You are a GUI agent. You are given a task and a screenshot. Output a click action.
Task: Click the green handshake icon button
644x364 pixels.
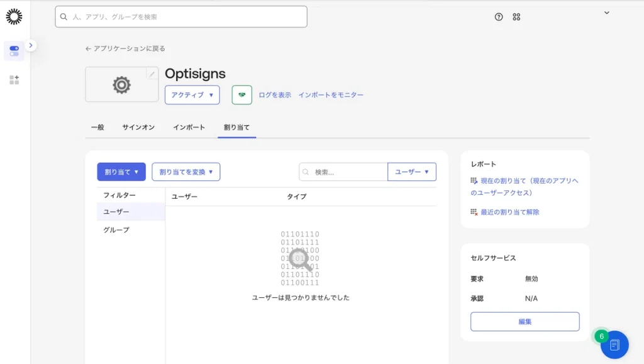point(242,95)
